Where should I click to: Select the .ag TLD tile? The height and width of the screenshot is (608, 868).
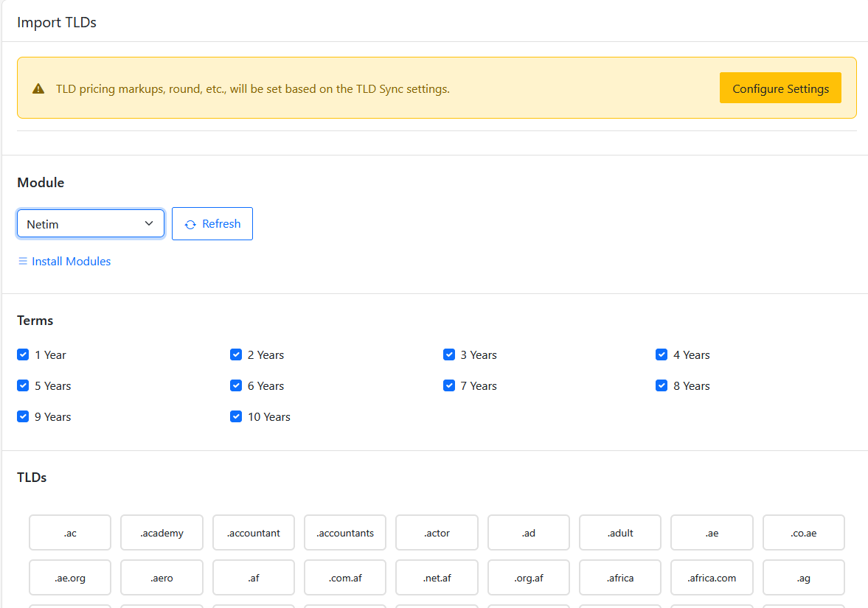point(804,578)
